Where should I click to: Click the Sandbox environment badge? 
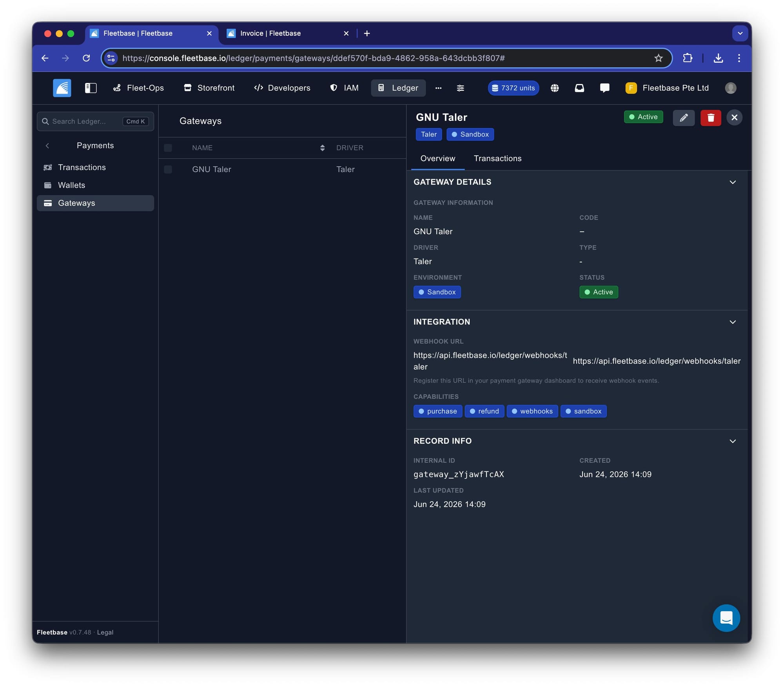click(437, 292)
